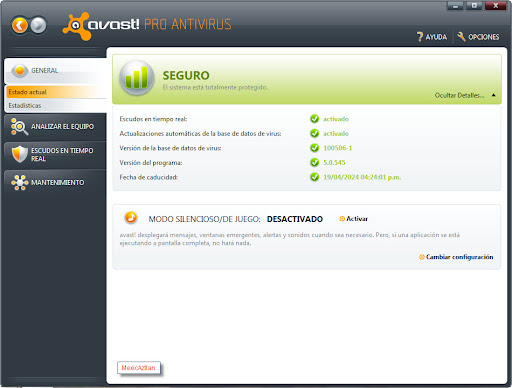Select the General orange ball icon

(20, 71)
